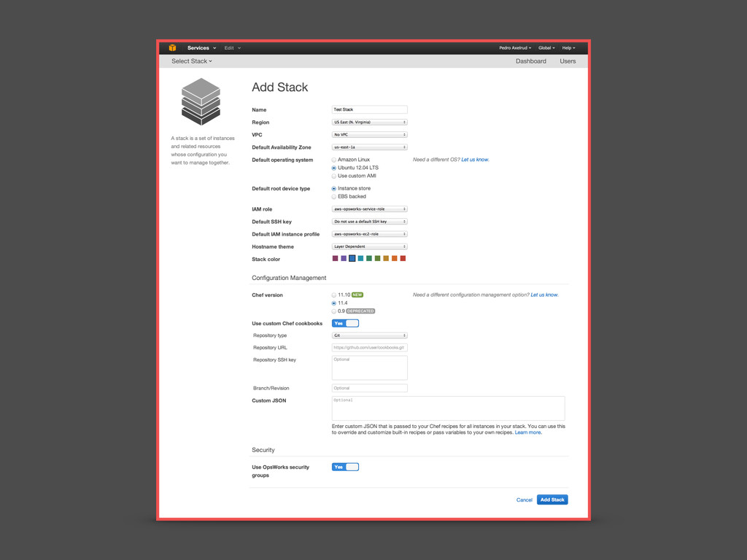The width and height of the screenshot is (747, 560).
Task: Toggle Use OpsWorks security groups switch
Action: click(345, 467)
